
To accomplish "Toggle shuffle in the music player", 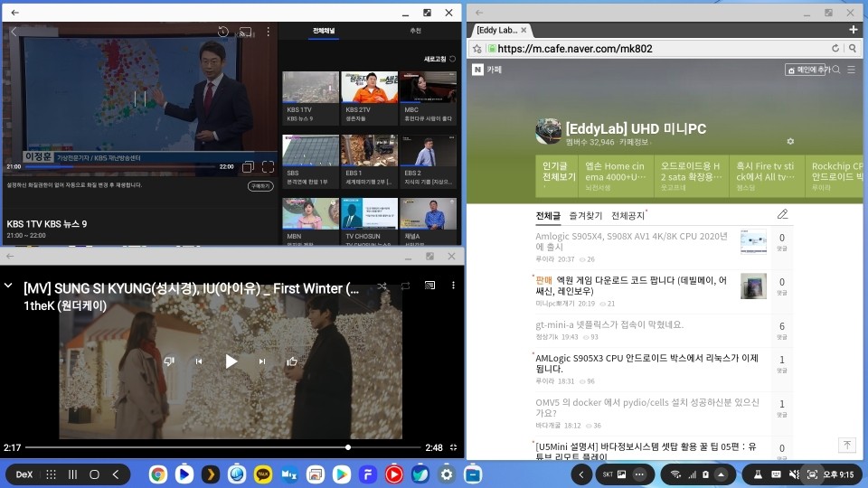I will (x=382, y=286).
